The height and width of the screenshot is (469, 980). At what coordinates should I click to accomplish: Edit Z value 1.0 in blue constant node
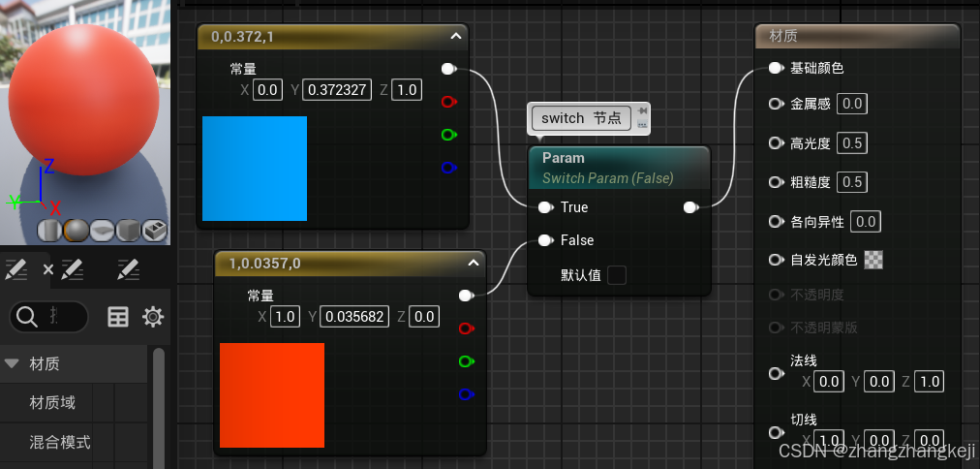[x=407, y=90]
